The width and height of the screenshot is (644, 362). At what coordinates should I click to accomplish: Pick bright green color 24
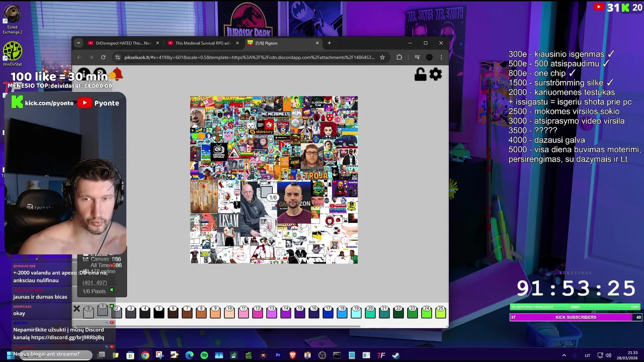(x=426, y=312)
